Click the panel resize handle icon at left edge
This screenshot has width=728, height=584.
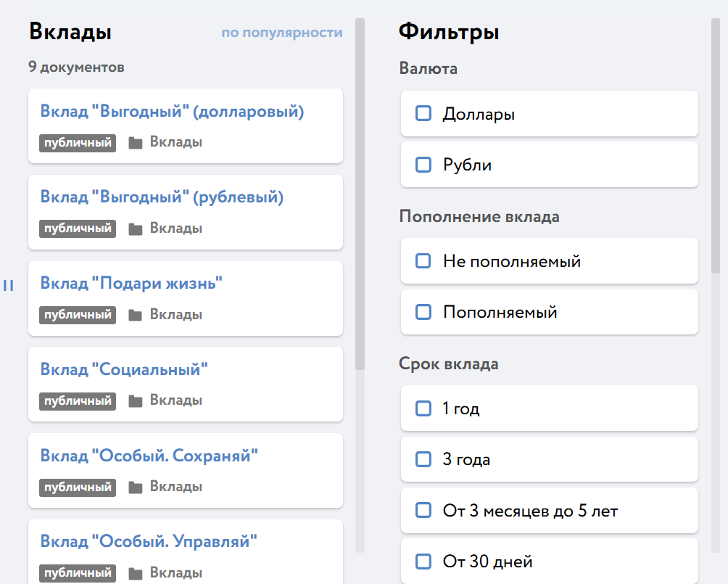[x=9, y=286]
